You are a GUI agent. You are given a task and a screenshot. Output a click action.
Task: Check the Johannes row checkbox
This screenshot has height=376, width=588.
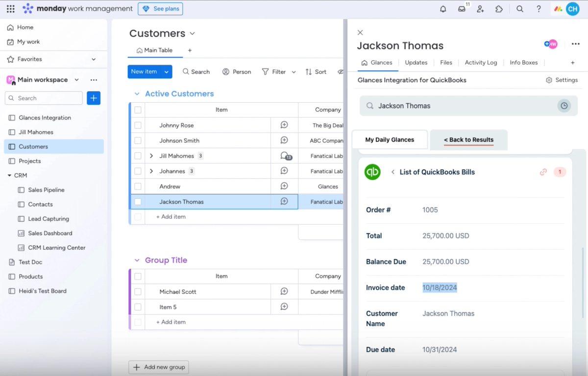click(138, 171)
